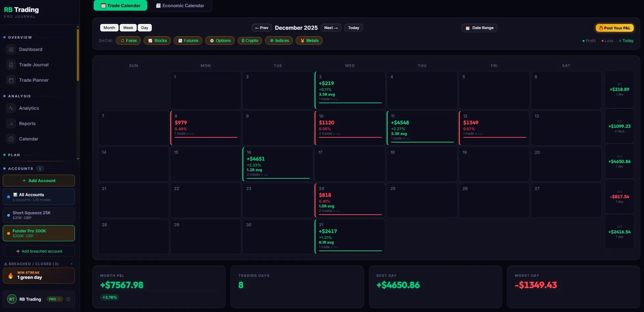
Task: Open December 24 cell $818 loss
Action: [350, 200]
